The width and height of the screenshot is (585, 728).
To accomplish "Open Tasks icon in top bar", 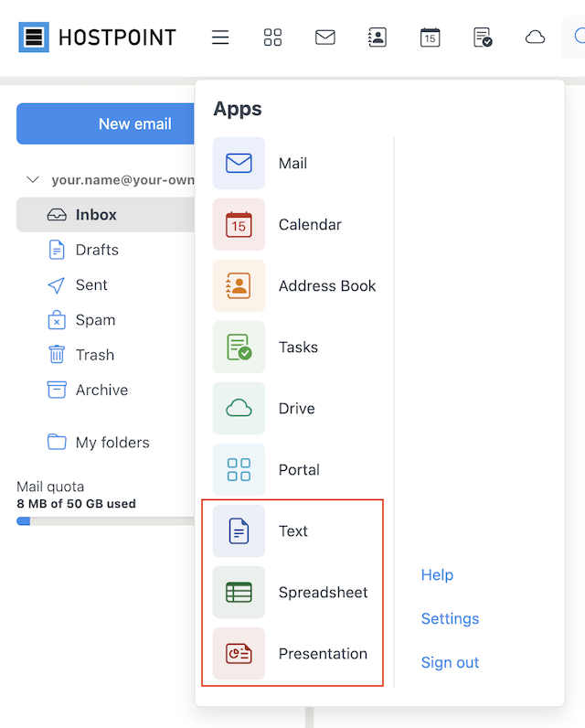I will point(483,37).
